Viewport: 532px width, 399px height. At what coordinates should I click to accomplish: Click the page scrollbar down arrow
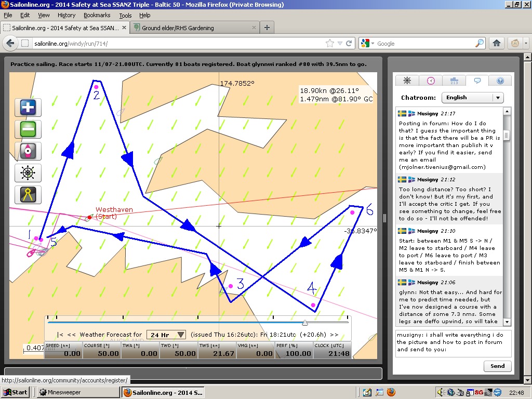tap(528, 380)
